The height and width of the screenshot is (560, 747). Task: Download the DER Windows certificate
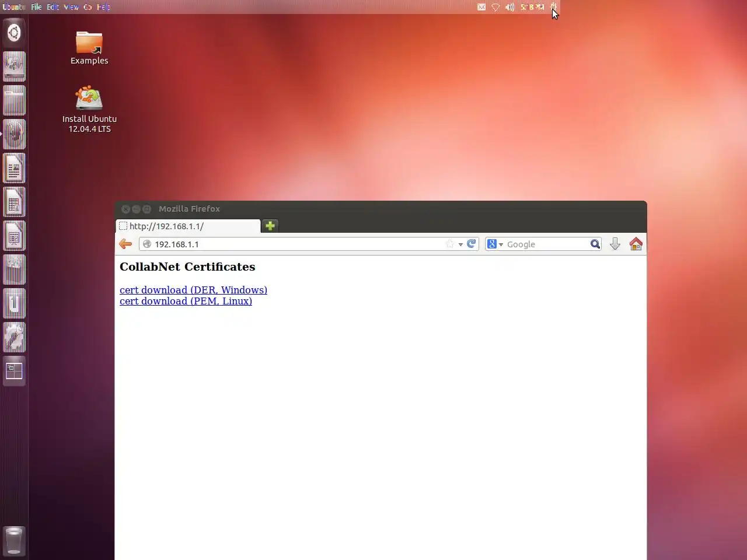193,290
